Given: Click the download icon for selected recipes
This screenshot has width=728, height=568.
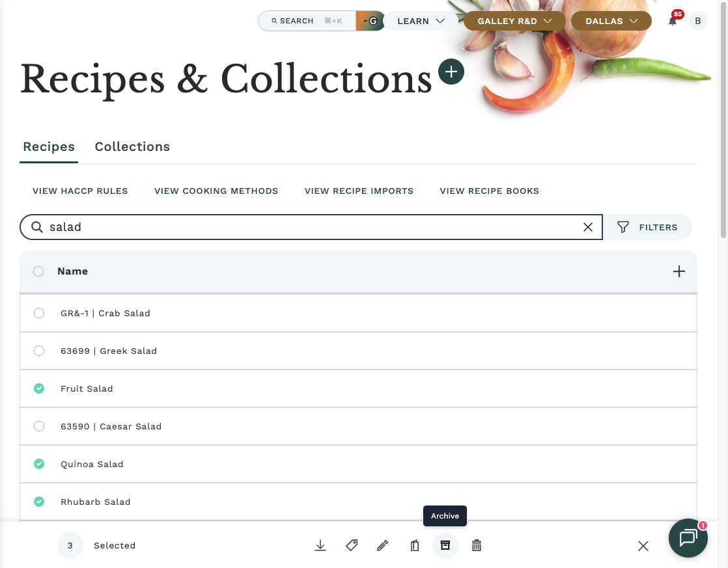Looking at the screenshot, I should (320, 545).
